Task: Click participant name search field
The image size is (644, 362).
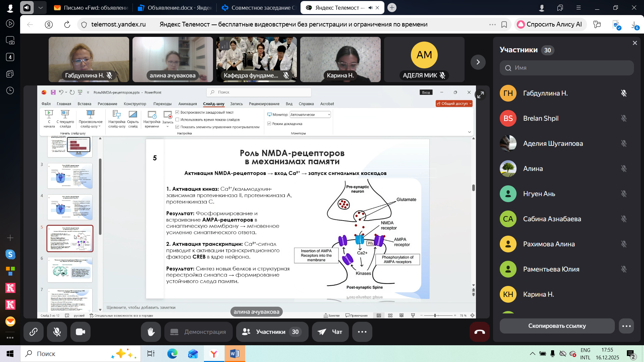Action: [567, 68]
